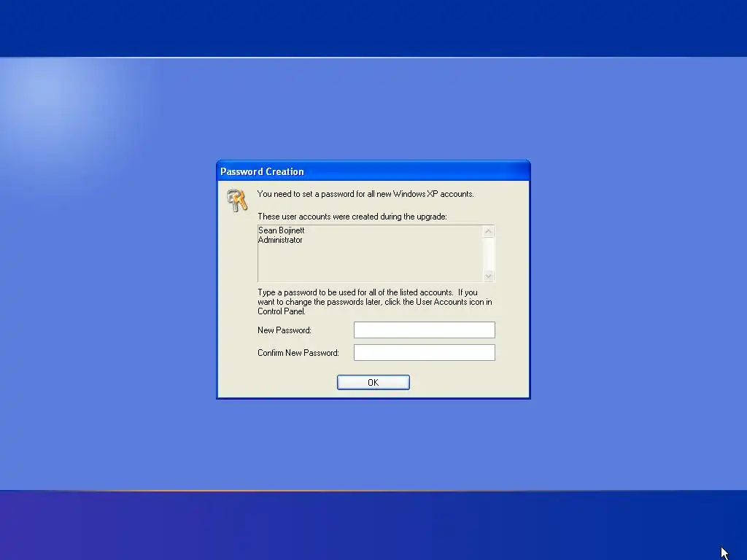This screenshot has height=560, width=747.
Task: Focus the Confirm New Password field
Action: pos(424,353)
